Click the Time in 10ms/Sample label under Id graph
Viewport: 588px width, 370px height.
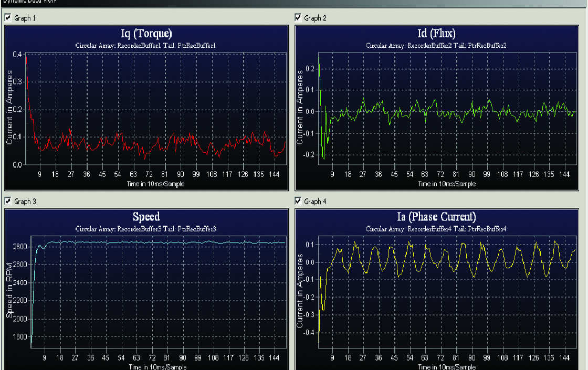[x=447, y=184]
